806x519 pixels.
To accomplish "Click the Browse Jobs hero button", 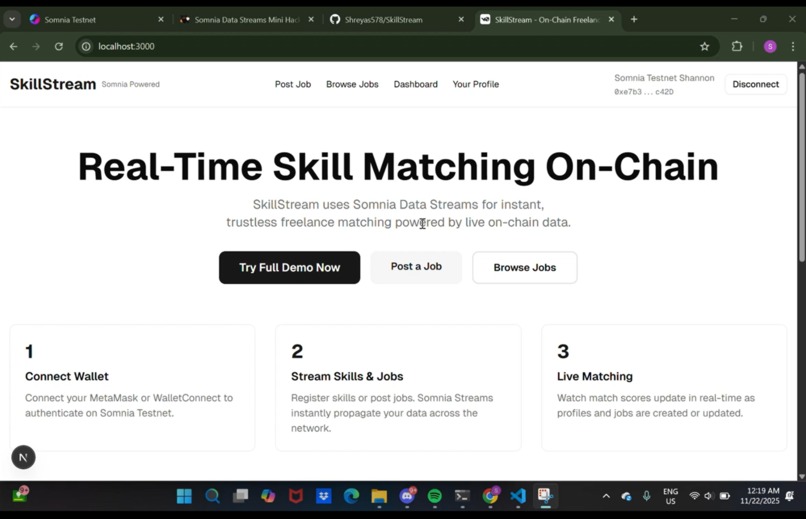I will pos(524,267).
